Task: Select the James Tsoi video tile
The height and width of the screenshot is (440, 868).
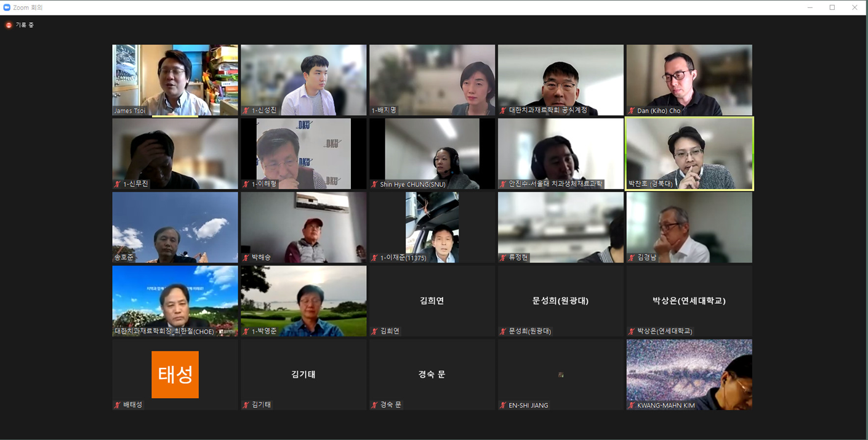Action: [x=175, y=79]
